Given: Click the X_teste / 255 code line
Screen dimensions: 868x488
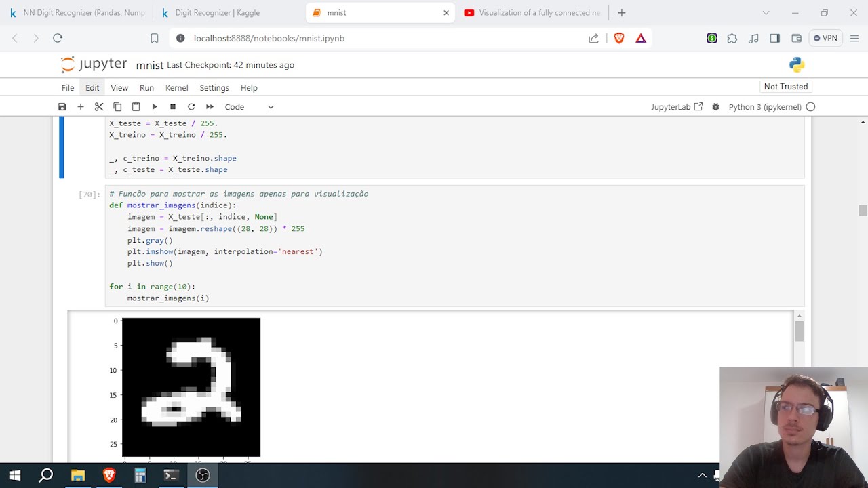Looking at the screenshot, I should [163, 123].
